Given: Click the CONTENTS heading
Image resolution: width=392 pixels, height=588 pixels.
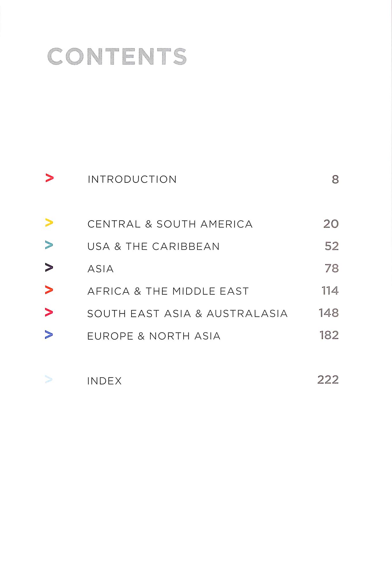Looking at the screenshot, I should pos(117,56).
